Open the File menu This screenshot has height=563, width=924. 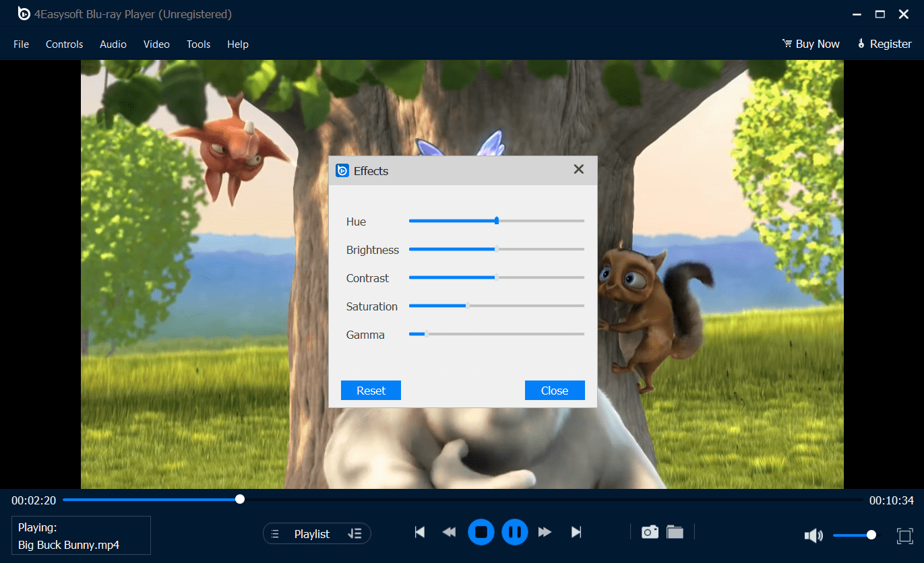click(x=22, y=44)
